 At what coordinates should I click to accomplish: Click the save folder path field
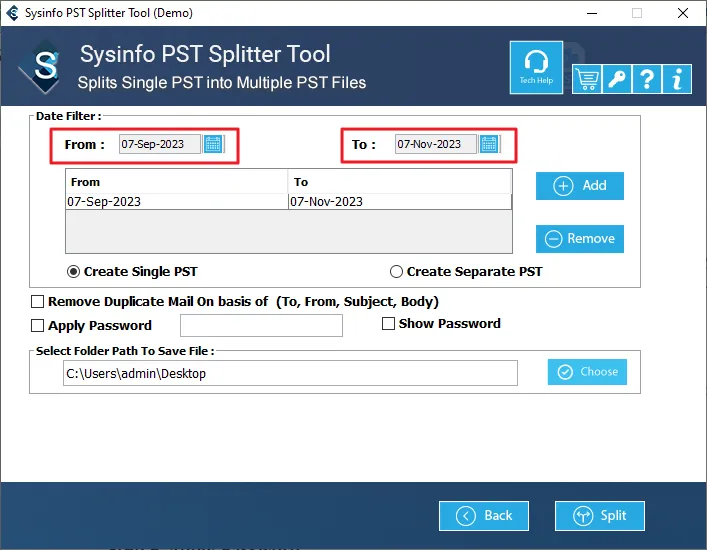pyautogui.click(x=290, y=373)
